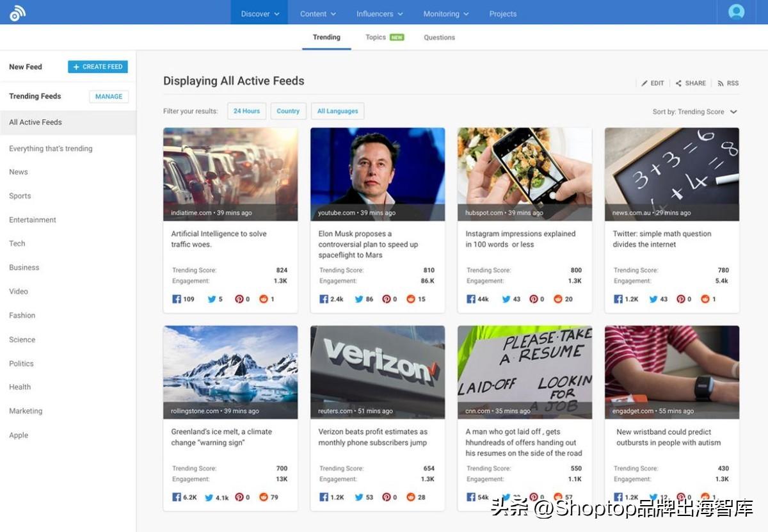The image size is (768, 532).
Task: Click Facebook icon on Verizon card
Action: (x=324, y=497)
